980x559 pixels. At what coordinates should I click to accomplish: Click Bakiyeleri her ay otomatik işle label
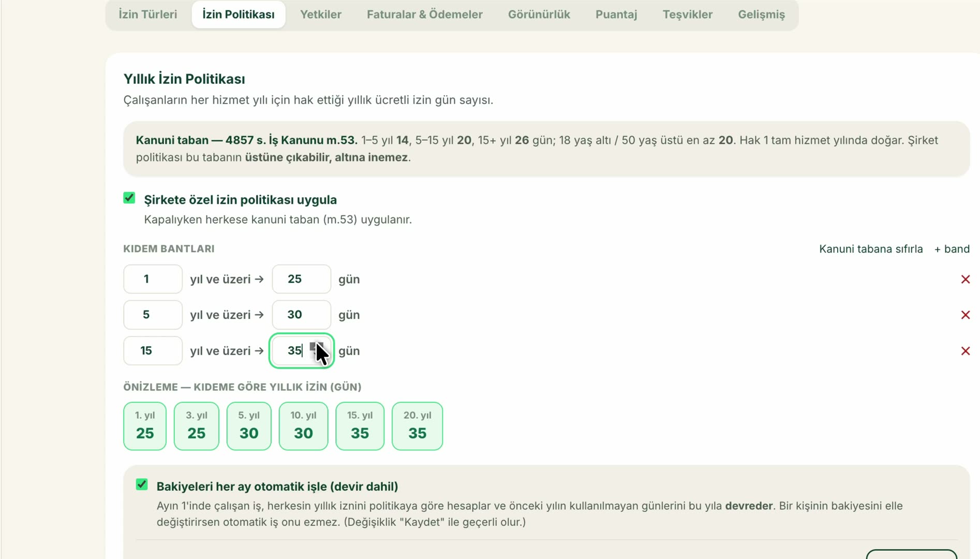tap(277, 487)
